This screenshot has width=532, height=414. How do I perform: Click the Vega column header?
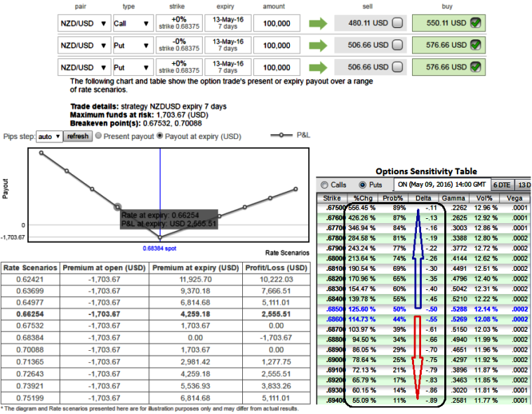point(514,198)
